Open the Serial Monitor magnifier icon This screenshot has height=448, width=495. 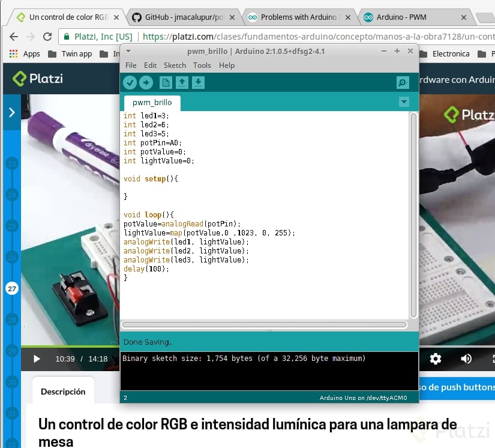click(x=403, y=83)
